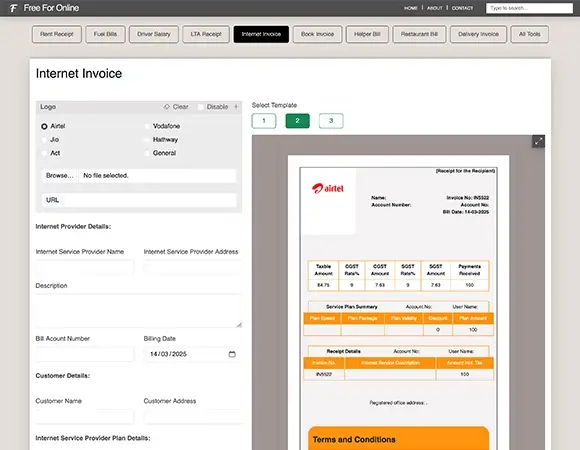The height and width of the screenshot is (450, 580).
Task: Click the Clear logo text button
Action: point(181,107)
